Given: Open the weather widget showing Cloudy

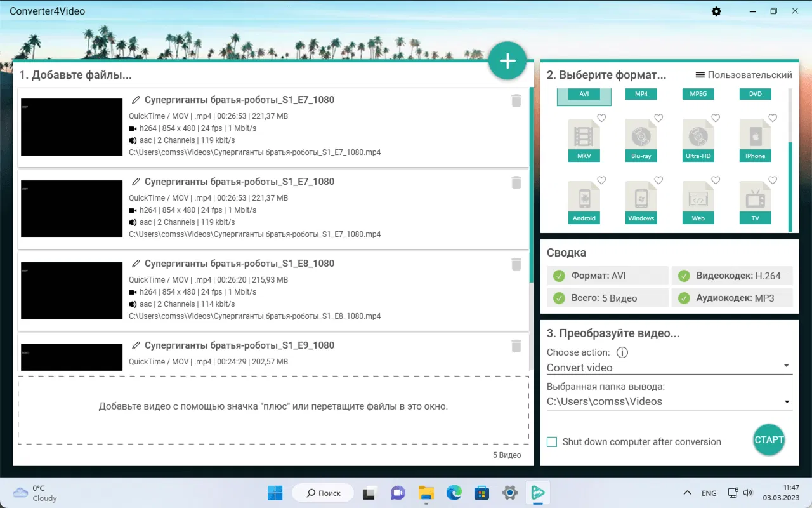Looking at the screenshot, I should click(x=36, y=493).
